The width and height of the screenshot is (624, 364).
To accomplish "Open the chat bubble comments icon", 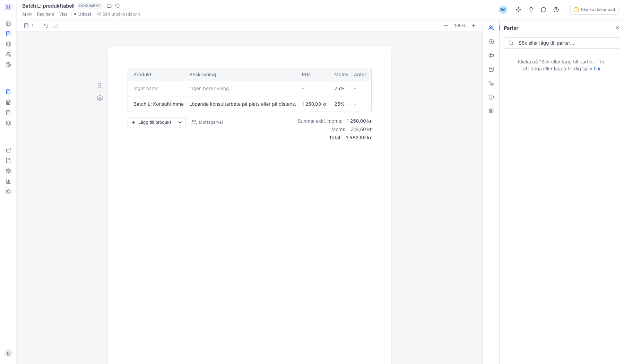I will tap(544, 10).
